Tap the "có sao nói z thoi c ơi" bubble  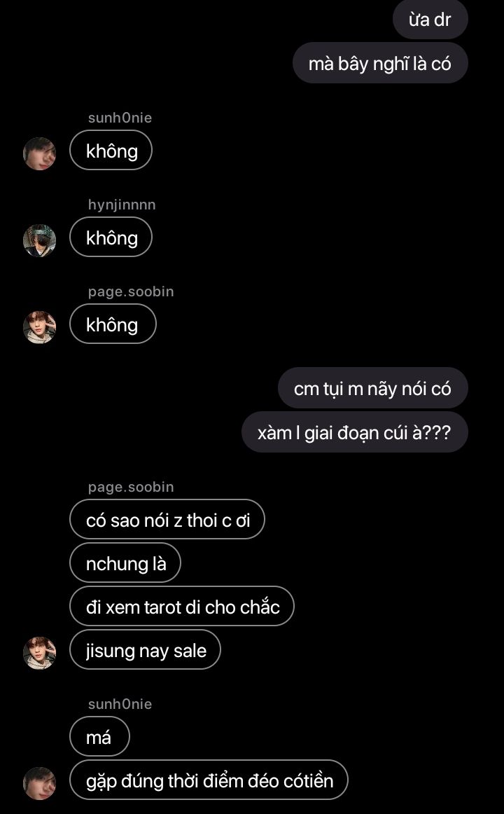tap(167, 519)
